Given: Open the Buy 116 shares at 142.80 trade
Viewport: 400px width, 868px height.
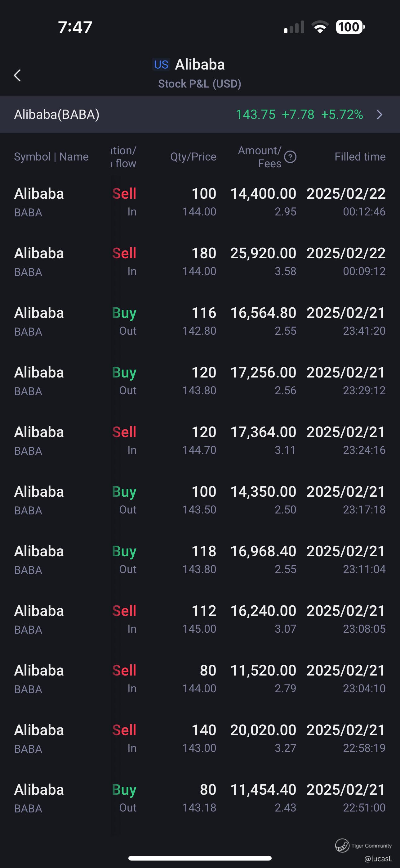Looking at the screenshot, I should [200, 321].
